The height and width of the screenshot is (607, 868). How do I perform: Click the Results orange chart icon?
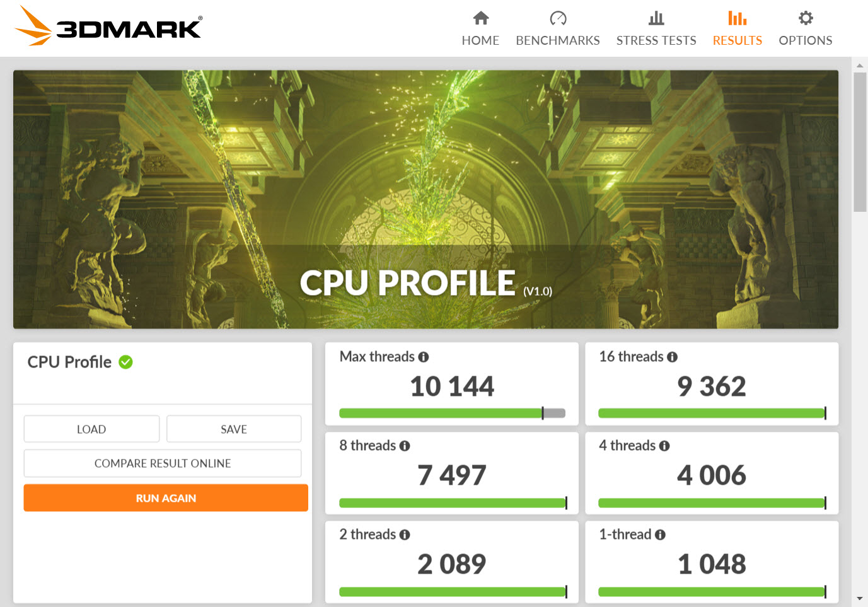click(737, 18)
